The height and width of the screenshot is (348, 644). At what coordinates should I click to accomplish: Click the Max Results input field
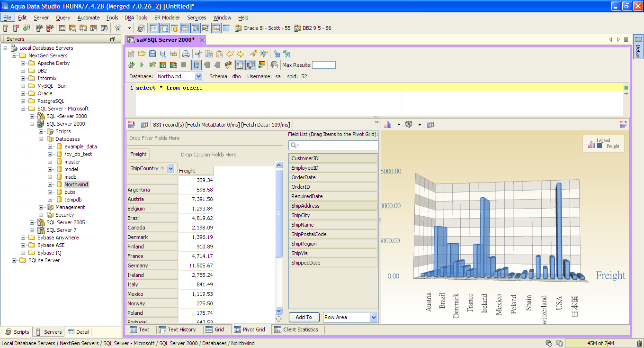324,65
